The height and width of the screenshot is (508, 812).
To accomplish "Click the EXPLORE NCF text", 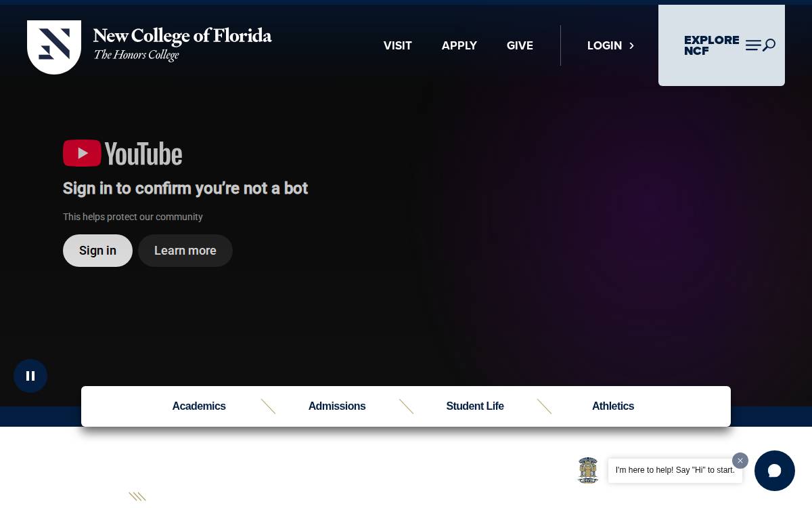I will pyautogui.click(x=712, y=45).
